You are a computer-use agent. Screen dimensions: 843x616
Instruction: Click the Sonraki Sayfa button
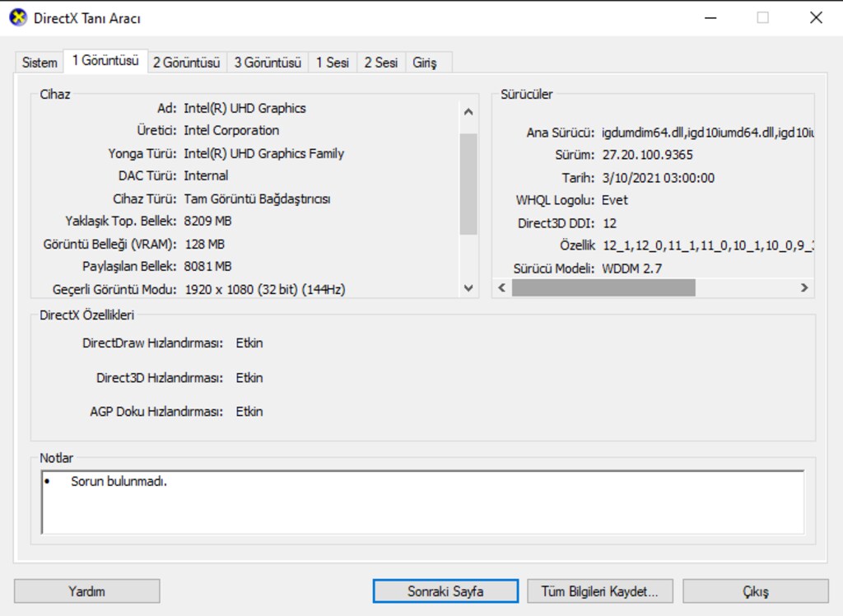click(x=445, y=591)
